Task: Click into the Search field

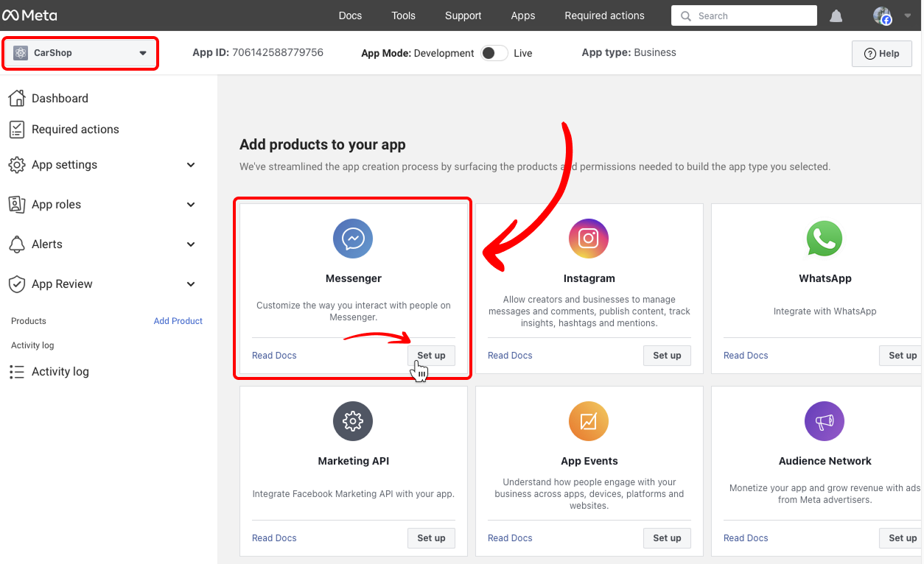Action: point(744,15)
